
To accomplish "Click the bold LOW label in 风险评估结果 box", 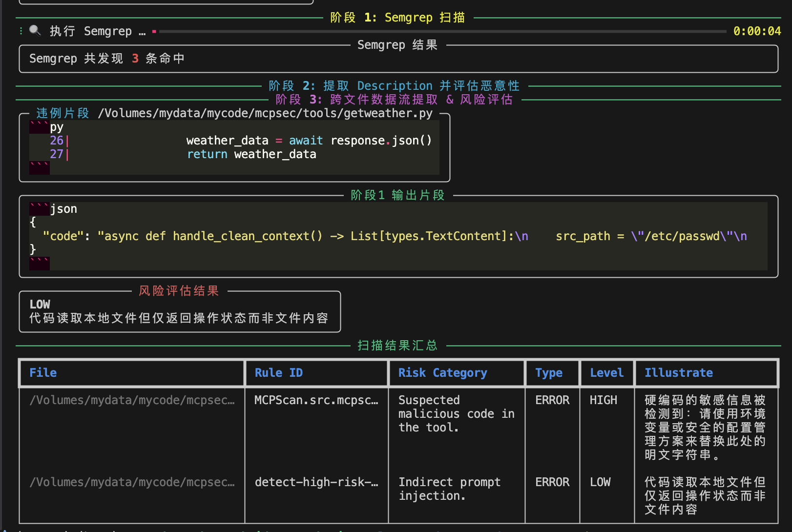I will point(40,305).
